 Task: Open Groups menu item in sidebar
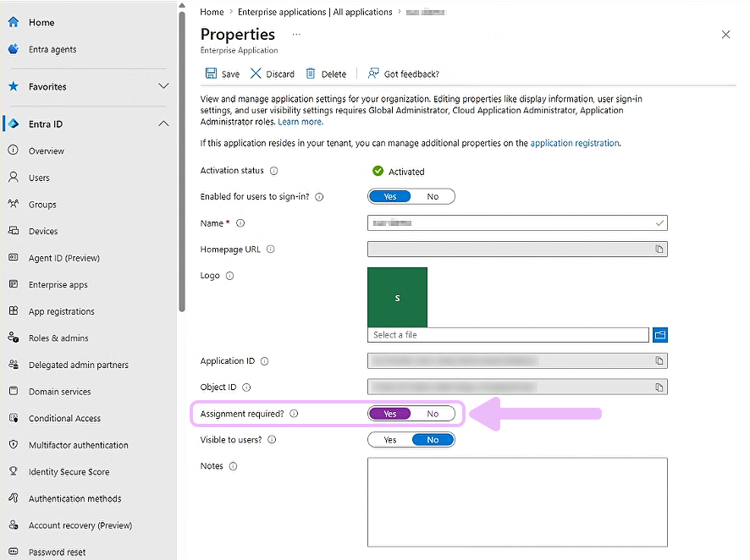[42, 205]
